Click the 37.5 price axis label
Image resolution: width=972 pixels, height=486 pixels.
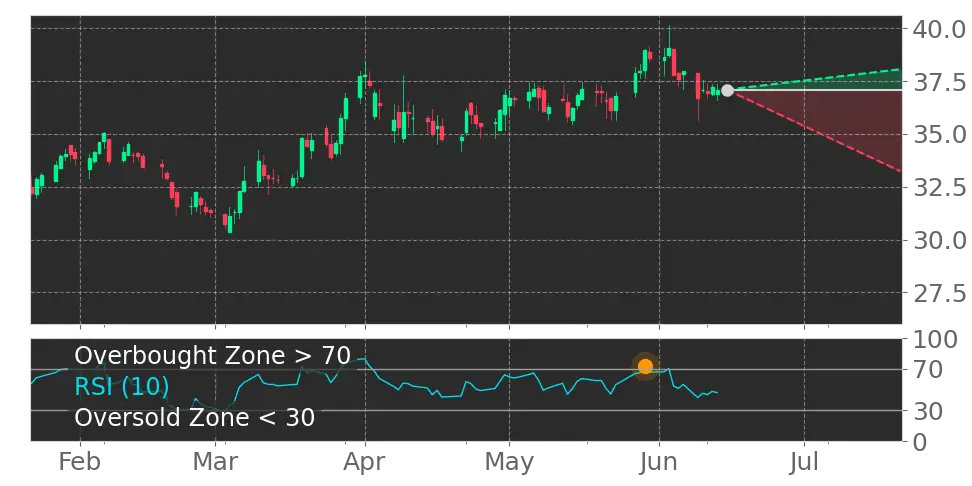939,82
